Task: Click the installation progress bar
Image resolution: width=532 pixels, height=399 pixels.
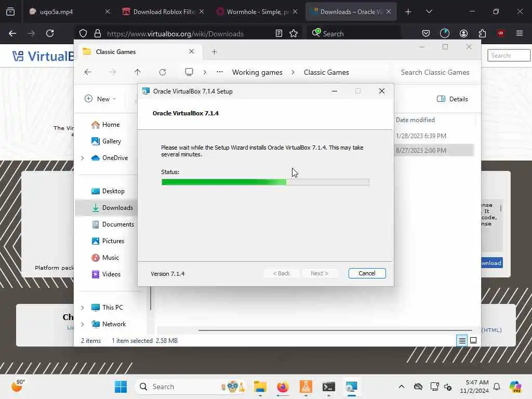Action: pyautogui.click(x=265, y=182)
